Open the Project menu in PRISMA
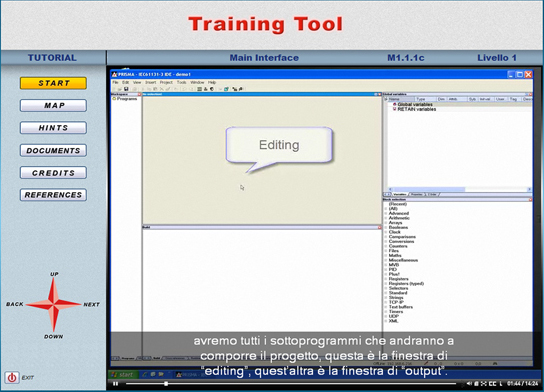This screenshot has height=392, width=544. click(166, 82)
